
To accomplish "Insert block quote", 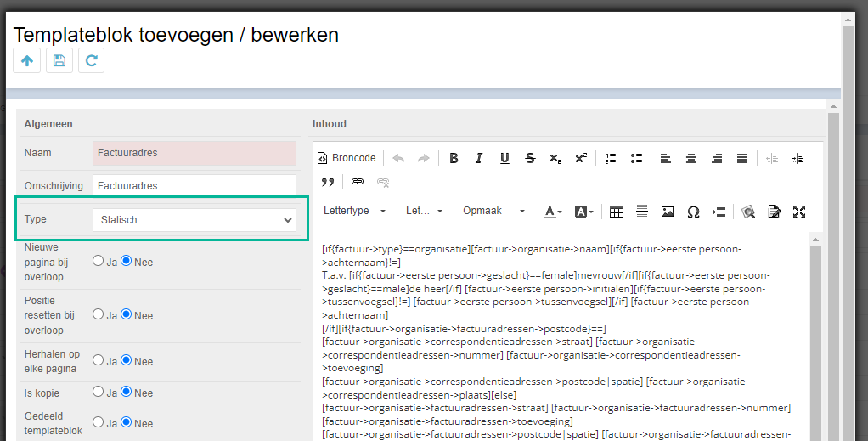I will pyautogui.click(x=328, y=182).
